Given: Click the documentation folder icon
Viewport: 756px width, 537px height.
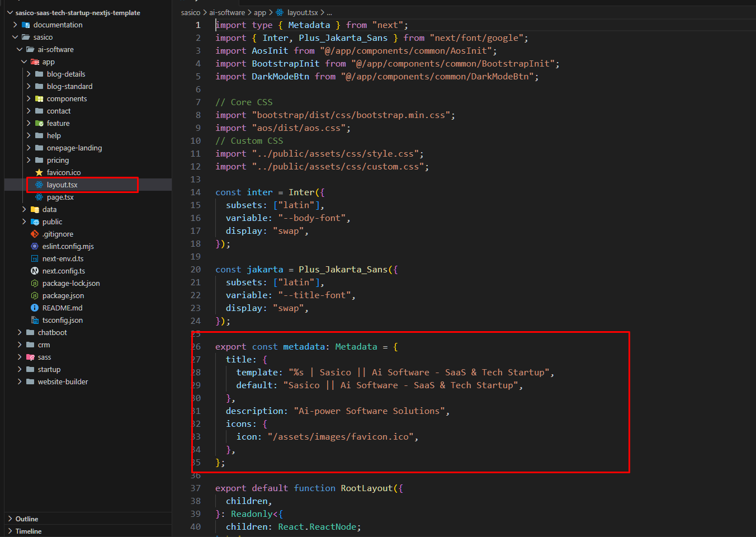Looking at the screenshot, I should (26, 25).
